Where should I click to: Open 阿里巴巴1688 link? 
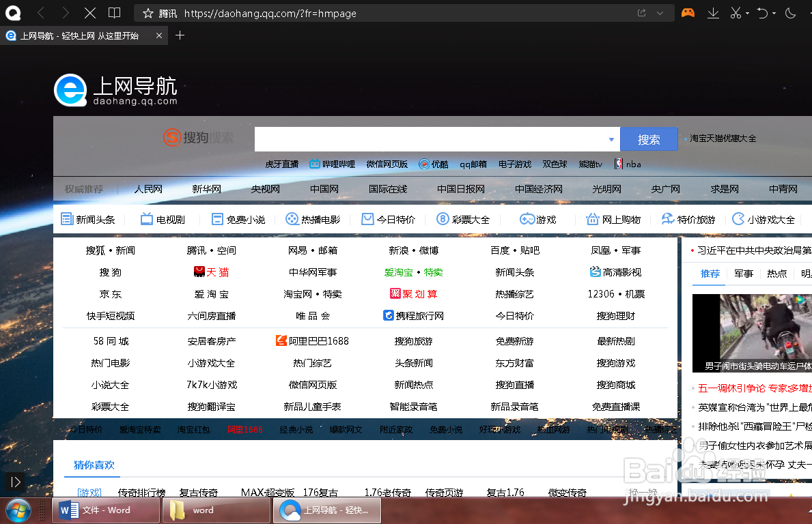[312, 341]
